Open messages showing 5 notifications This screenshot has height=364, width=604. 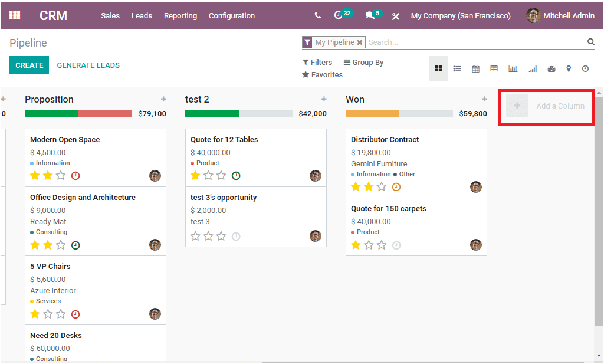pos(372,15)
